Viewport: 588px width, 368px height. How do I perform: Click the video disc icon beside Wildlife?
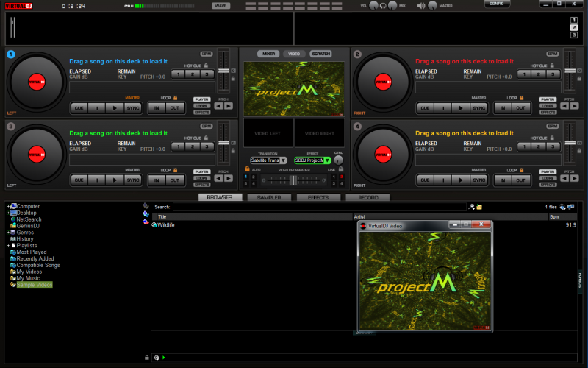[154, 225]
